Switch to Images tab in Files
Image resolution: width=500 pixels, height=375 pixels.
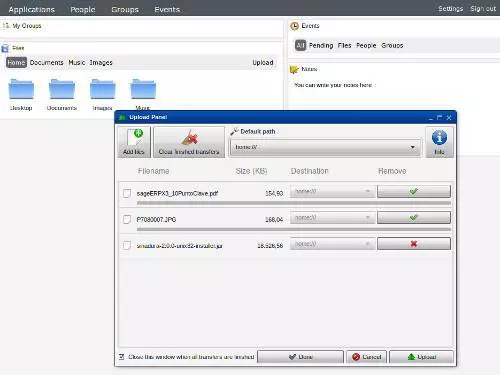click(101, 63)
